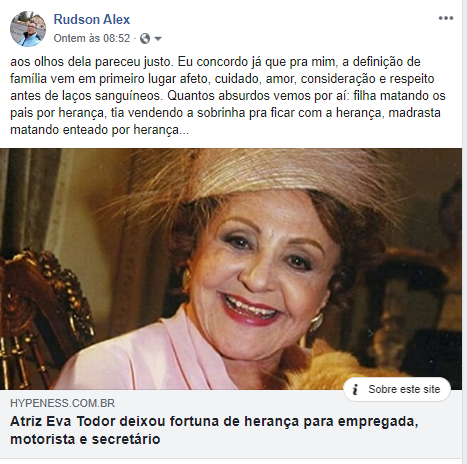Open the three-dot post options menu

click(x=446, y=18)
